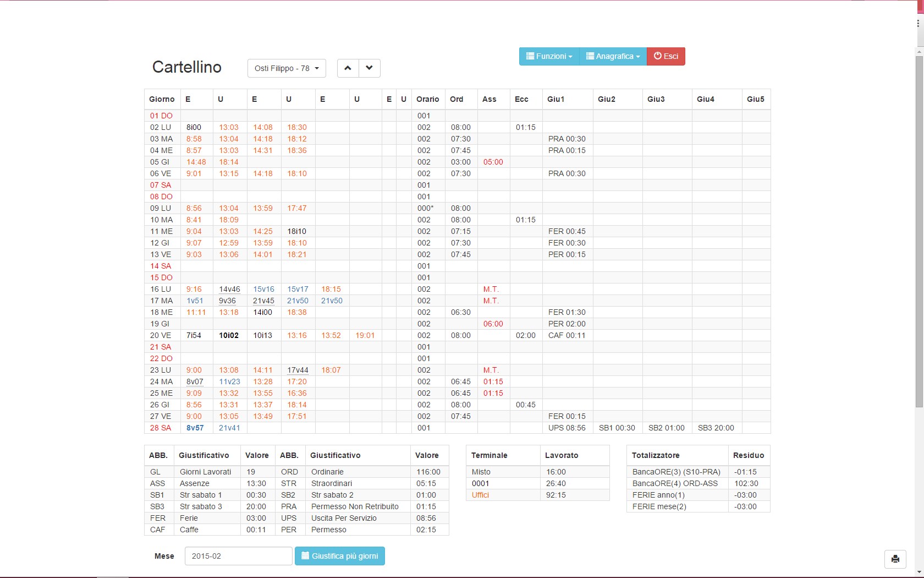Click SB2 01:00 on row 28 SA
This screenshot has height=578, width=924.
[667, 428]
